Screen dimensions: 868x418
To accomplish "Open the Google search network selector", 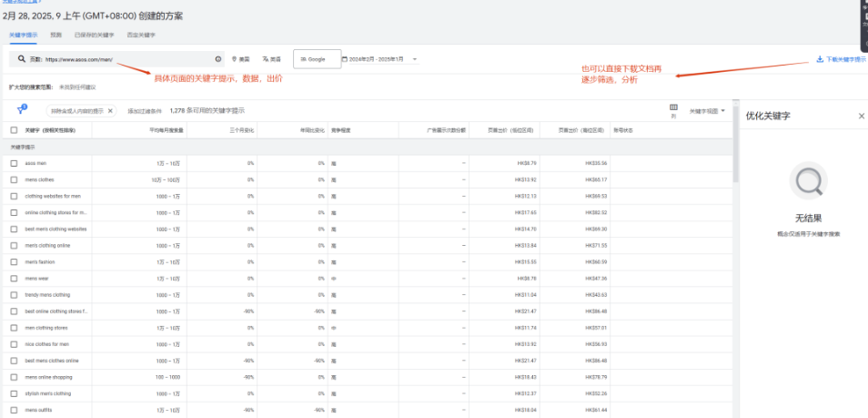I will click(x=317, y=59).
